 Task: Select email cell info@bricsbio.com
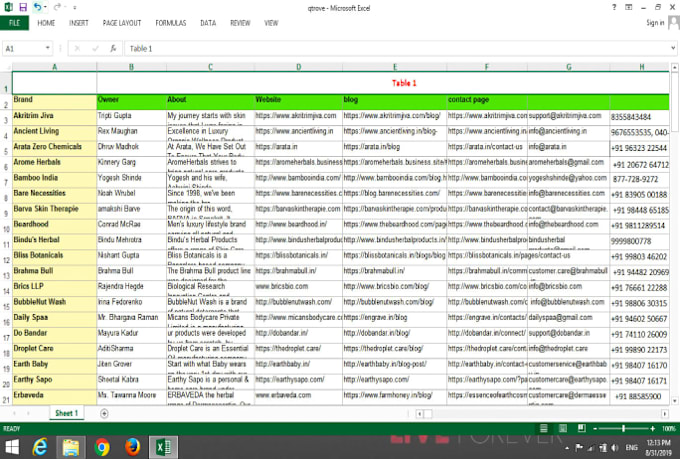[569, 289]
